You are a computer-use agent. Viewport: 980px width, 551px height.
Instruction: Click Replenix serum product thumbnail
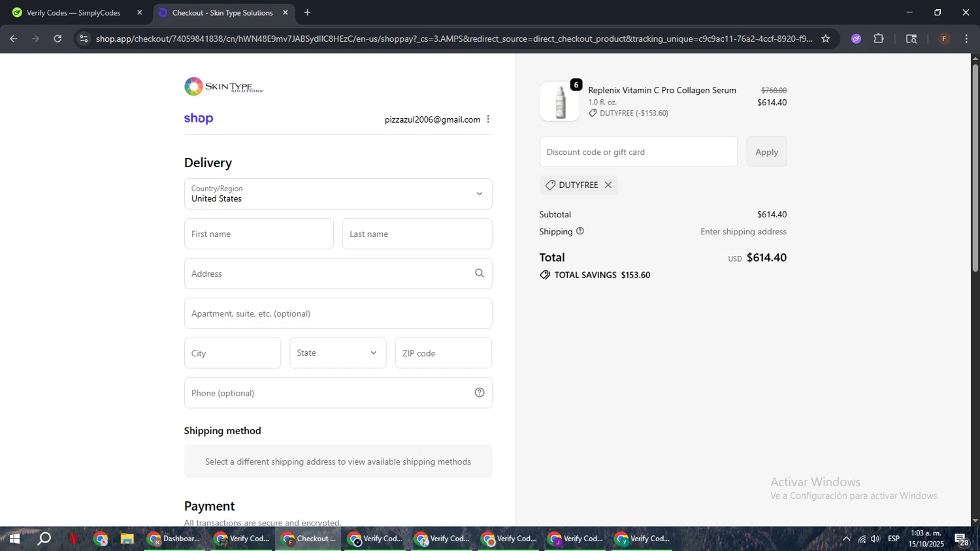click(560, 102)
